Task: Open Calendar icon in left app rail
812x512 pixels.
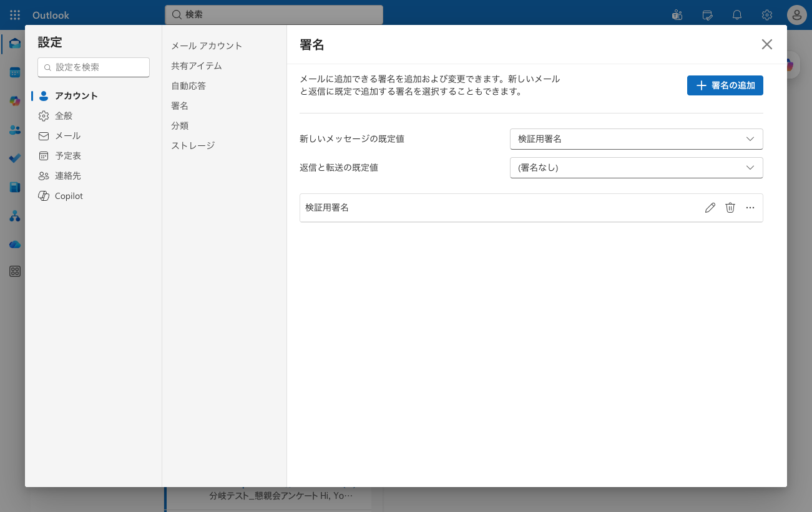Action: [15, 72]
